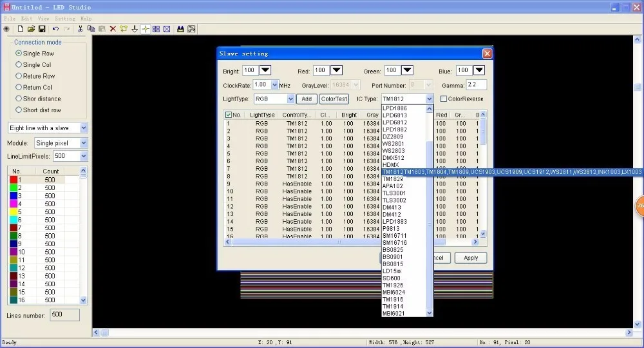The width and height of the screenshot is (644, 348).
Task: Create a new file from toolbar
Action: [20, 29]
